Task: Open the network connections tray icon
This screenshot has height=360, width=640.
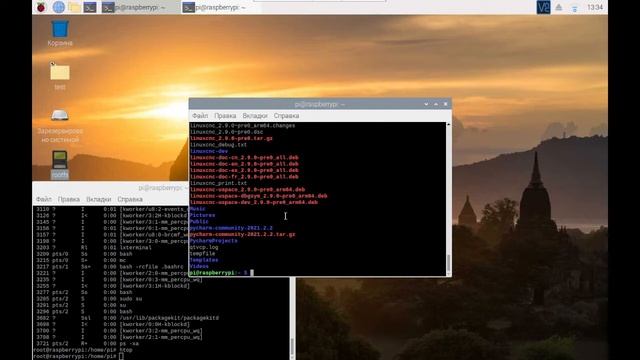Action: tap(574, 7)
